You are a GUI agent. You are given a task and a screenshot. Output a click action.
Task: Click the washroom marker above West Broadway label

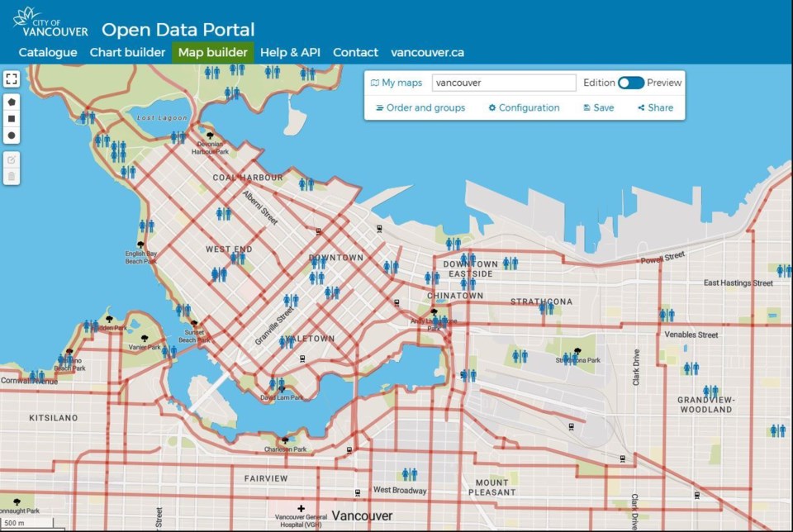[410, 474]
